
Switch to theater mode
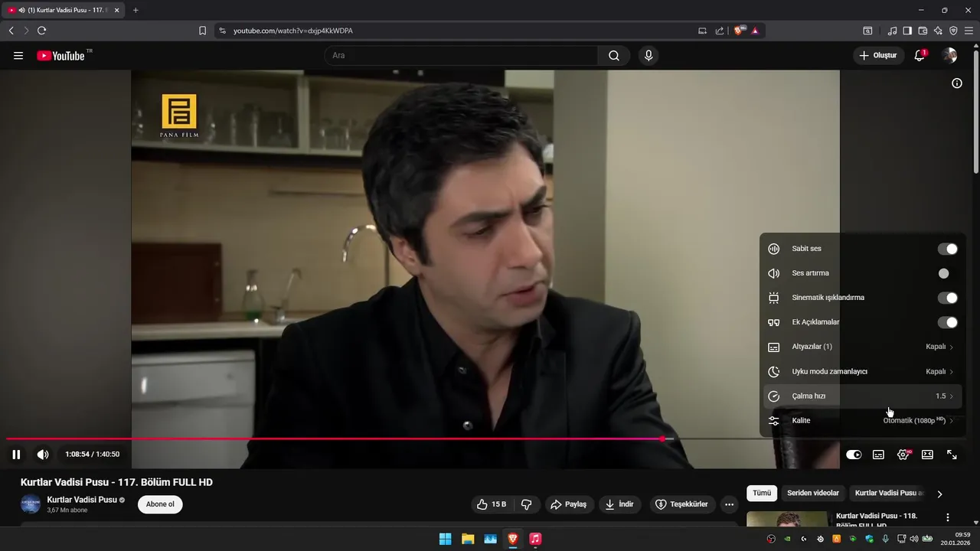(x=927, y=455)
